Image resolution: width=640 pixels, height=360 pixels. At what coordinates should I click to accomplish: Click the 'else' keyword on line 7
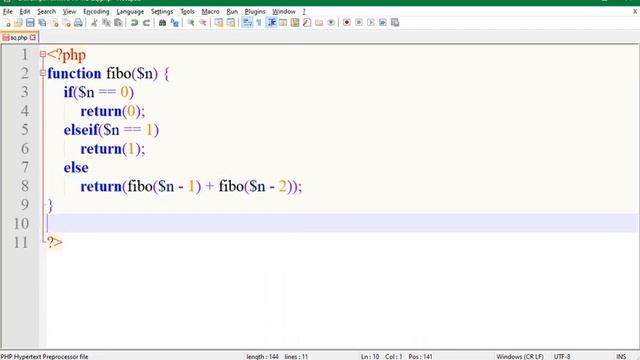click(76, 167)
